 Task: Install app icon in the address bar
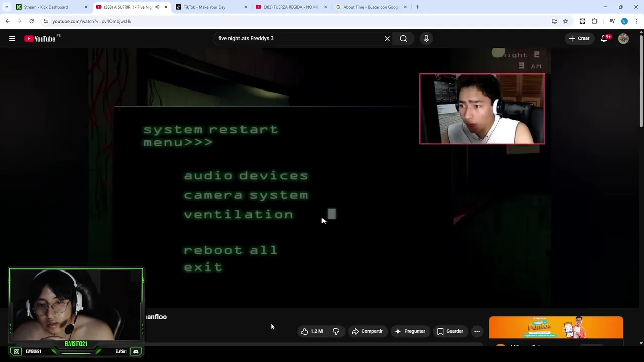pyautogui.click(x=554, y=21)
